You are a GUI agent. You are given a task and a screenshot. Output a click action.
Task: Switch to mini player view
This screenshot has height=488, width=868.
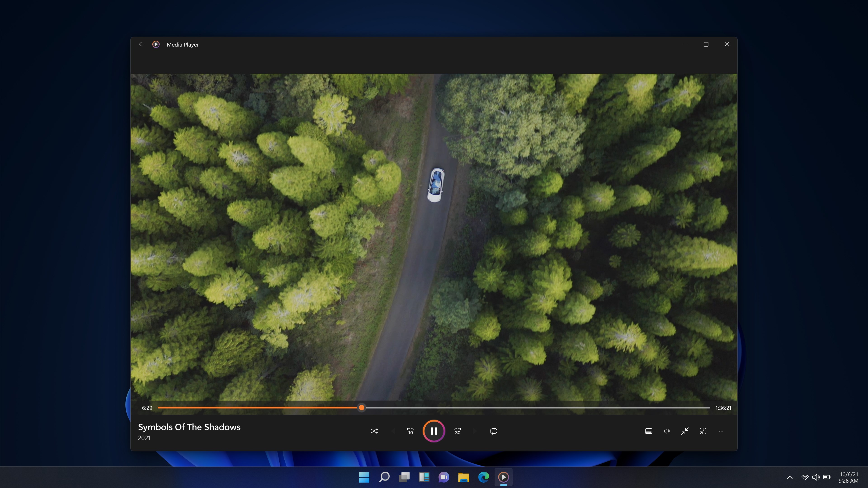click(x=685, y=431)
